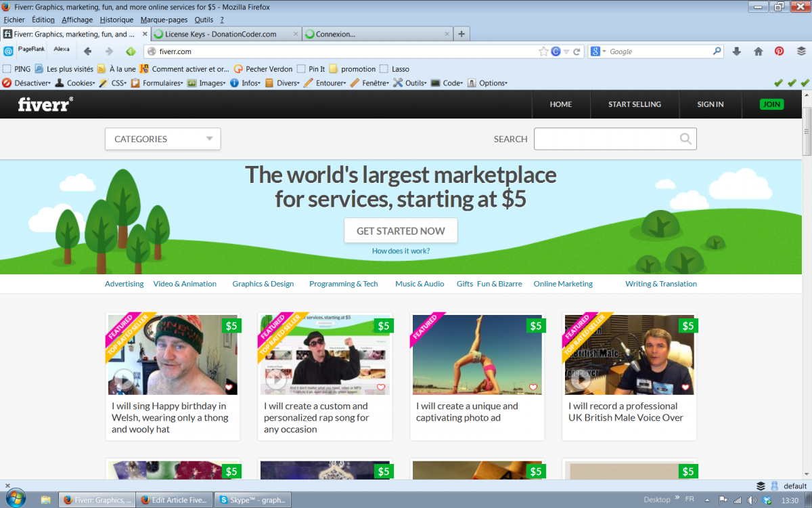
Task: Reload the page with refresh icon
Action: tap(577, 51)
